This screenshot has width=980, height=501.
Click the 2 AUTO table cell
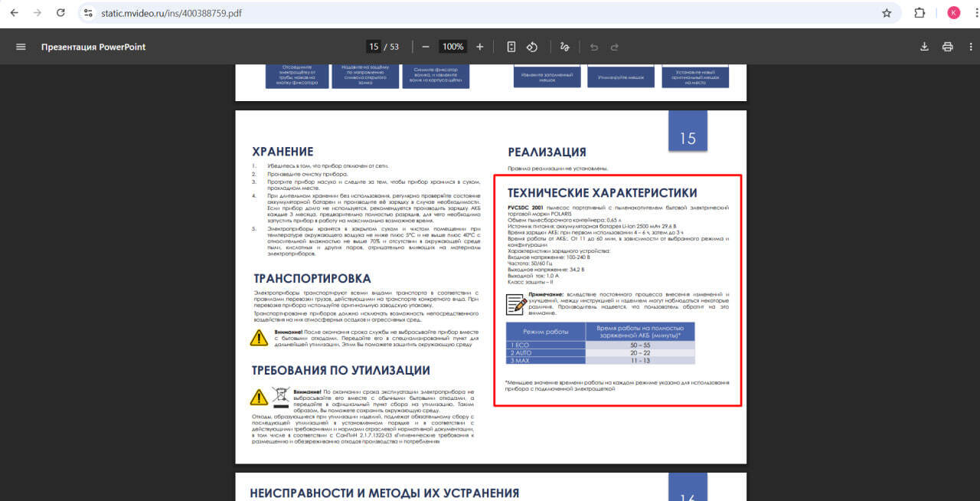[545, 353]
